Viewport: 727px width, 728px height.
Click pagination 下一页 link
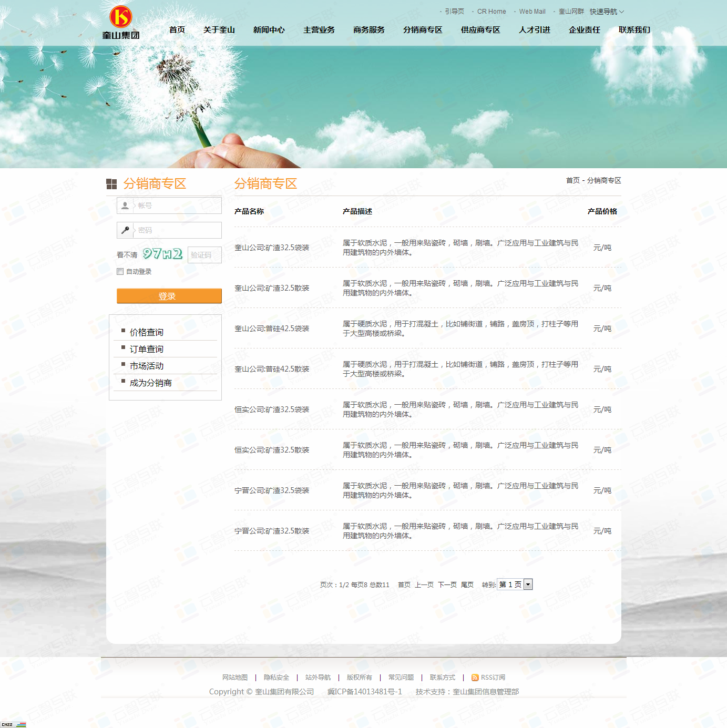[x=447, y=585]
